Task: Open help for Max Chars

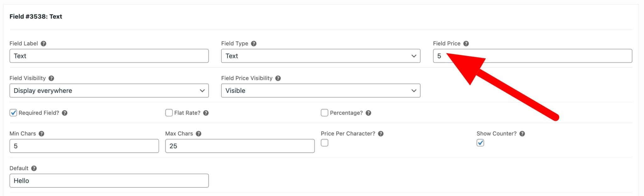Action: pyautogui.click(x=198, y=133)
